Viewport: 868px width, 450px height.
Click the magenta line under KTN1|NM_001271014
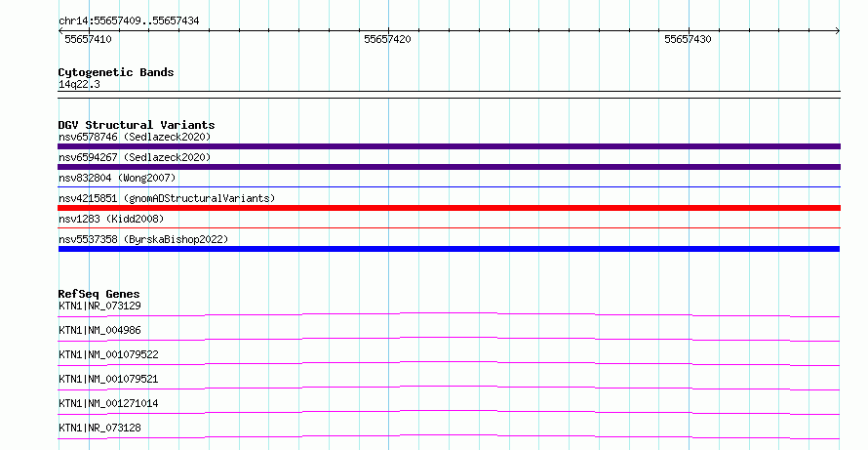(449, 412)
